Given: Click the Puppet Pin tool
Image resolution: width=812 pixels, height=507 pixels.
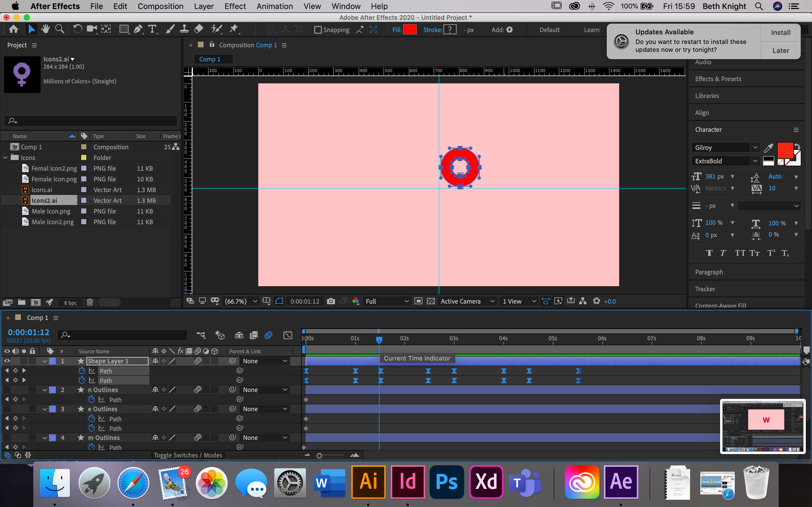Looking at the screenshot, I should click(233, 30).
